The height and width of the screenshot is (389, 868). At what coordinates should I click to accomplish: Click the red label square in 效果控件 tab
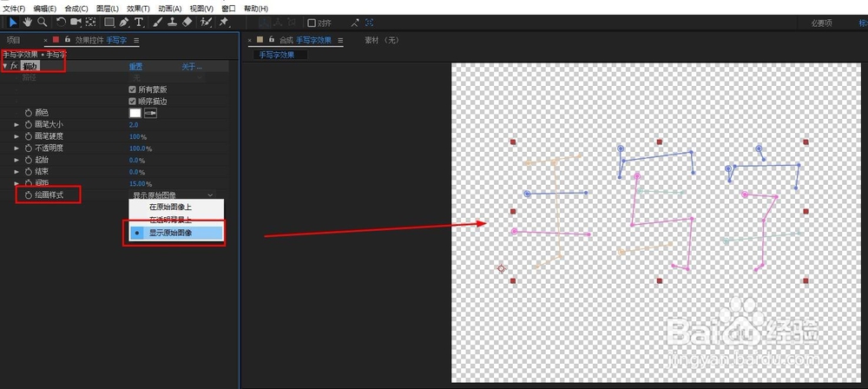(56, 39)
